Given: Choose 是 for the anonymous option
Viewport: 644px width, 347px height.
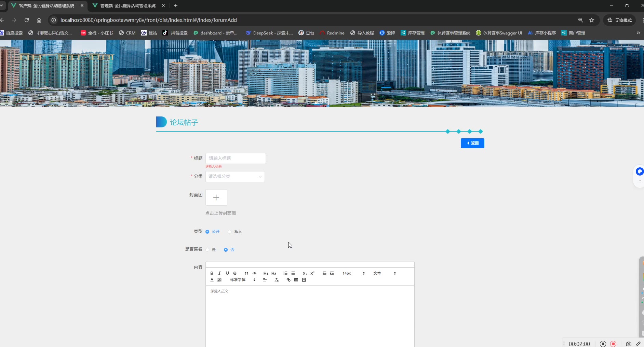Looking at the screenshot, I should tap(207, 250).
